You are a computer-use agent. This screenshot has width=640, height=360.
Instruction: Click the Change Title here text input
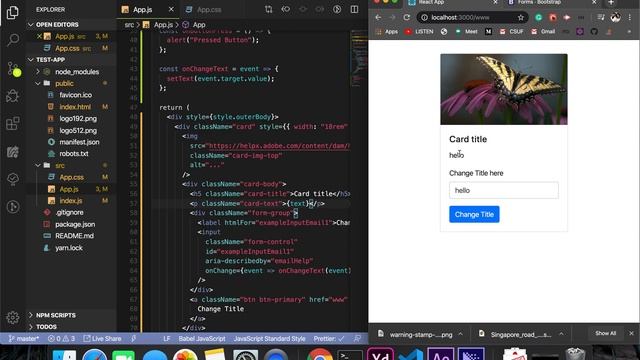tap(504, 190)
